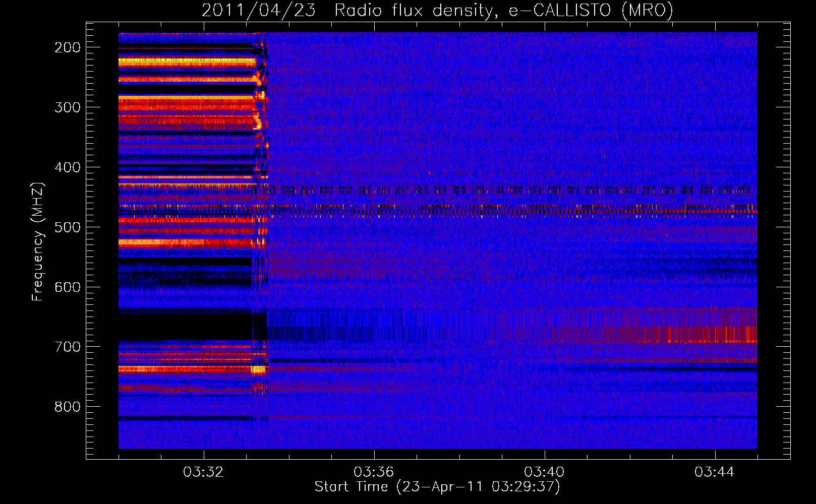
Task: Click the 700 frequency tick label
Action: [68, 347]
